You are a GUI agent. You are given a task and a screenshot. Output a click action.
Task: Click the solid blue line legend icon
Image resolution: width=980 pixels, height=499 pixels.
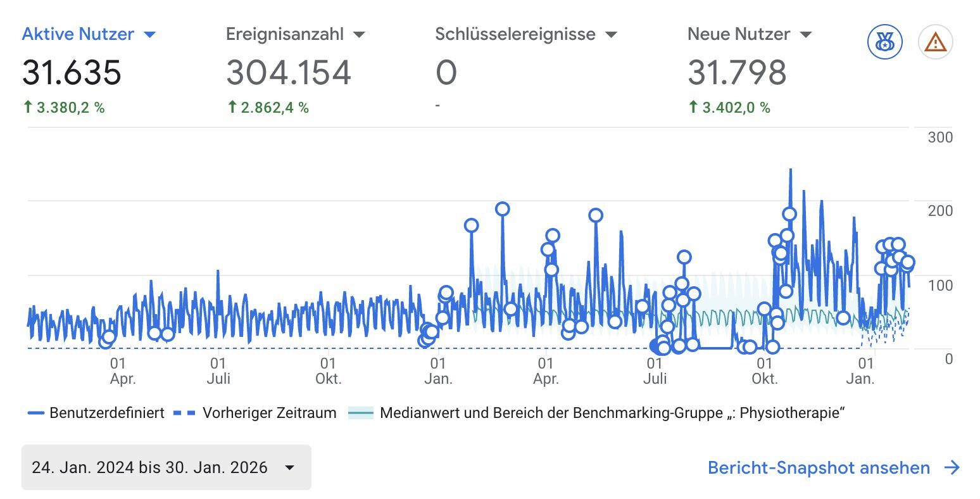pos(35,412)
